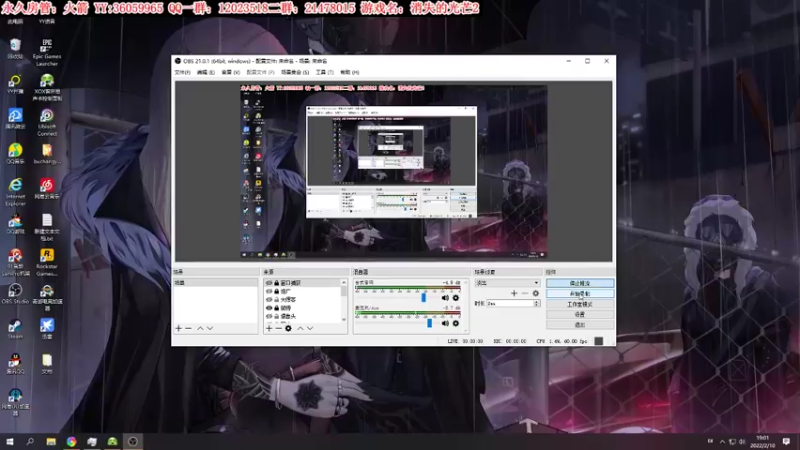Screen dimensions: 800x450
Task: Add a new scene with plus icon
Action: [179, 328]
